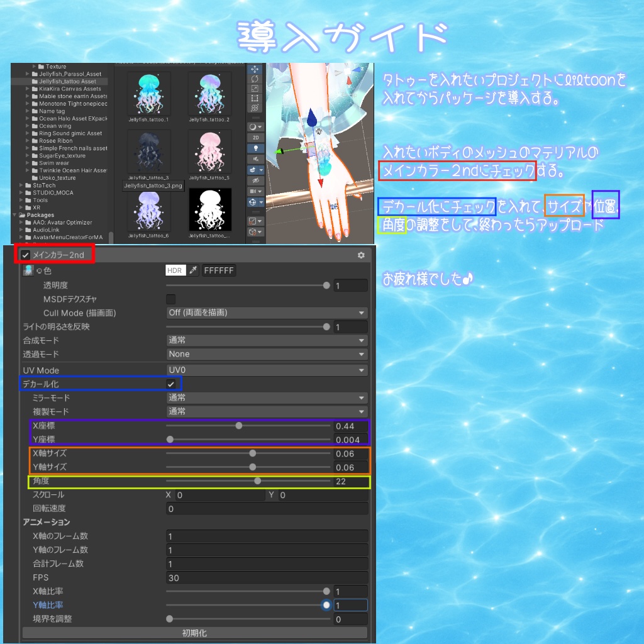644x644 pixels.
Task: Toggle the MSDFテクスチャ checkbox
Action: (171, 299)
